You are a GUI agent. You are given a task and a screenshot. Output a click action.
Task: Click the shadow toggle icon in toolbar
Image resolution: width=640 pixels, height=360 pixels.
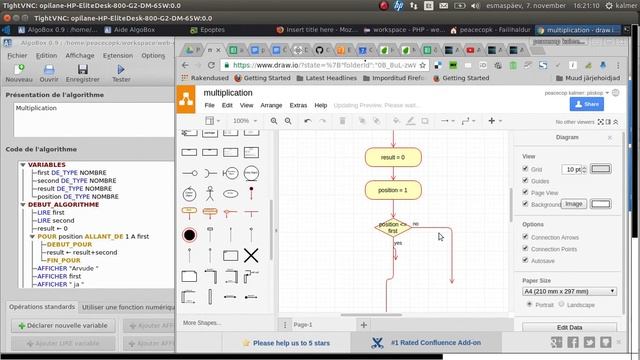coord(425,121)
